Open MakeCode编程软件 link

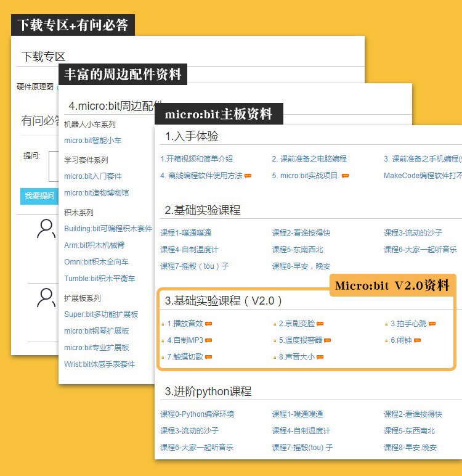click(x=423, y=176)
